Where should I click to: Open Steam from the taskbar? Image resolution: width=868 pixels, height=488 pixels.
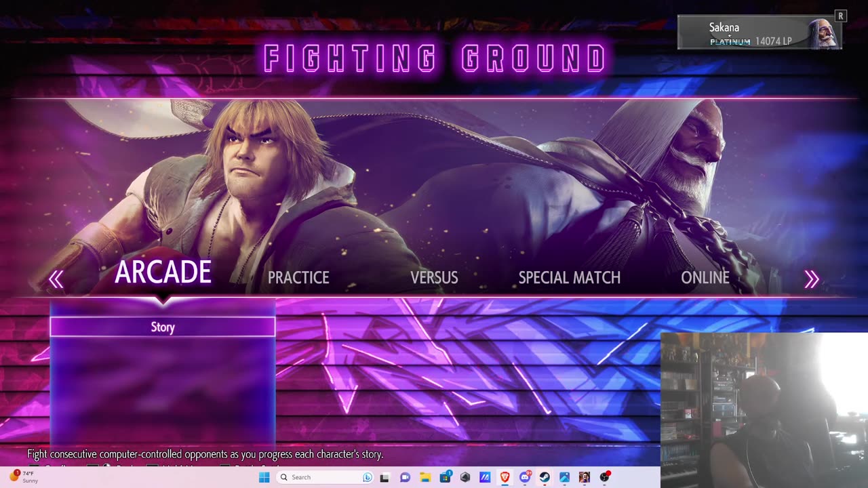coord(545,477)
